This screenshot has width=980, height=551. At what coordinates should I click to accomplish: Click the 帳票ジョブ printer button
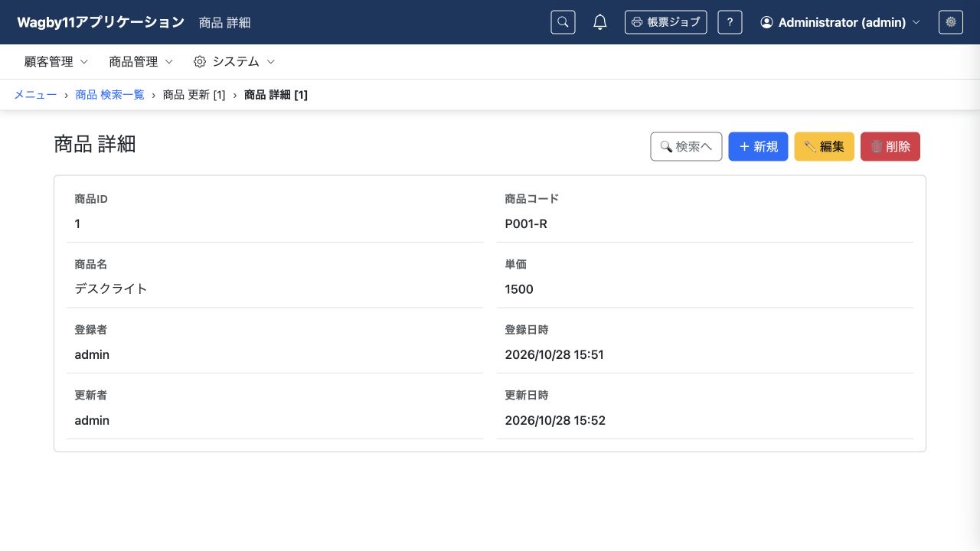[x=665, y=22]
